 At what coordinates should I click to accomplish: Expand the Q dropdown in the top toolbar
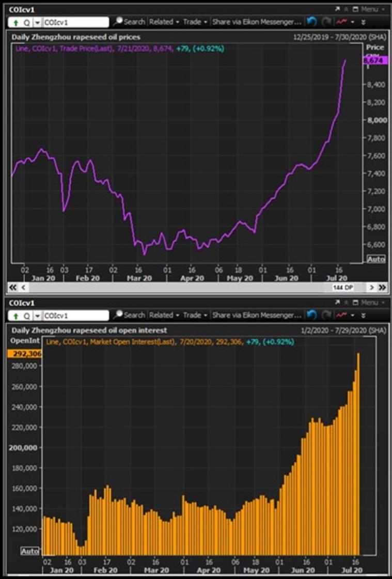(37, 23)
